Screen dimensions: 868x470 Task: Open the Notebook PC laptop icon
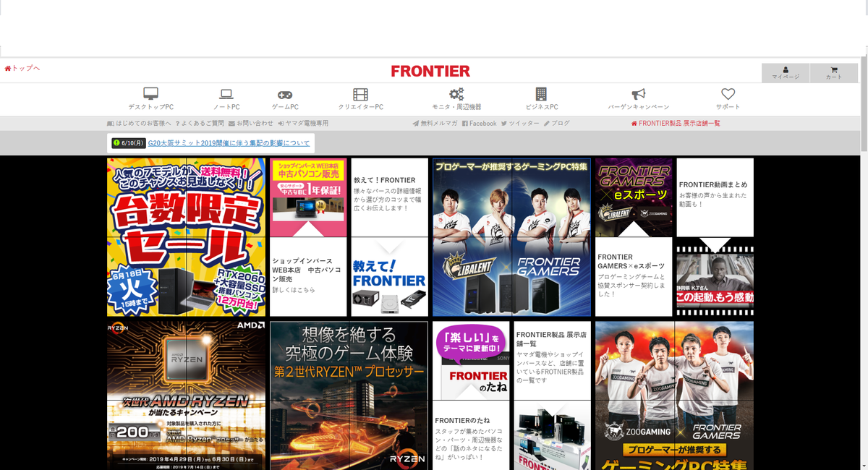[x=226, y=95]
